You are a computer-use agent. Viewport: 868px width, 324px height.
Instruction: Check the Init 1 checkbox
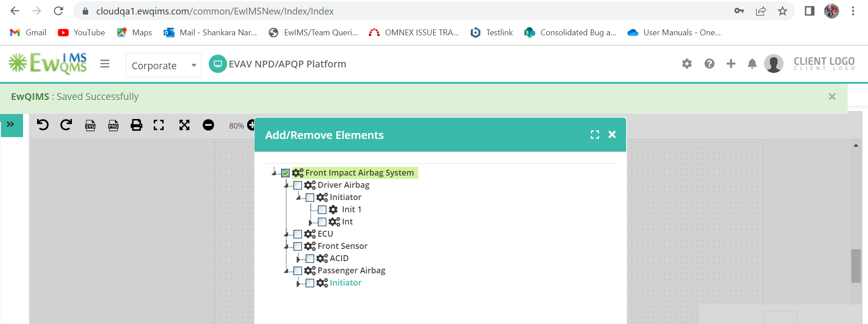click(322, 210)
